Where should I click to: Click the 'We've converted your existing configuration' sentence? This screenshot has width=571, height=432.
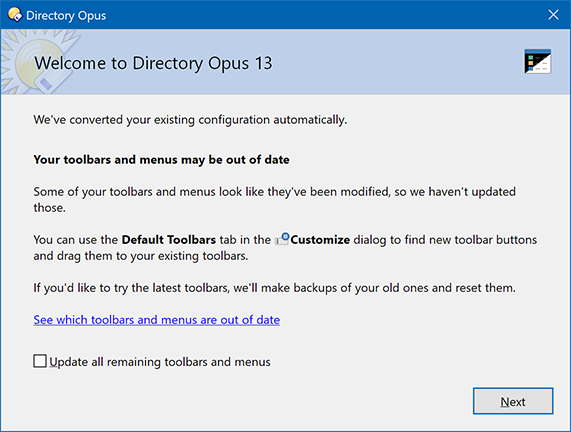190,120
